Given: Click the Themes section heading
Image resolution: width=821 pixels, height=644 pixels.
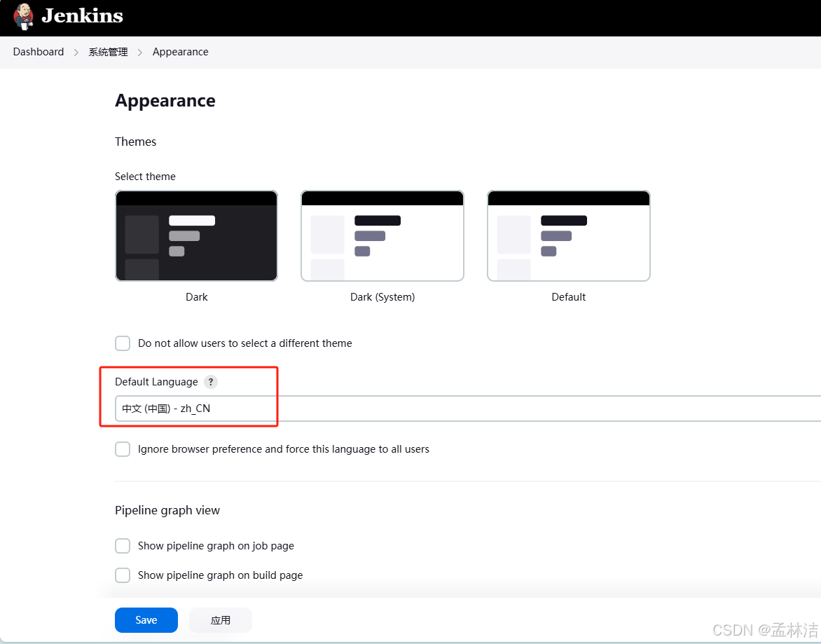Looking at the screenshot, I should pos(136,142).
